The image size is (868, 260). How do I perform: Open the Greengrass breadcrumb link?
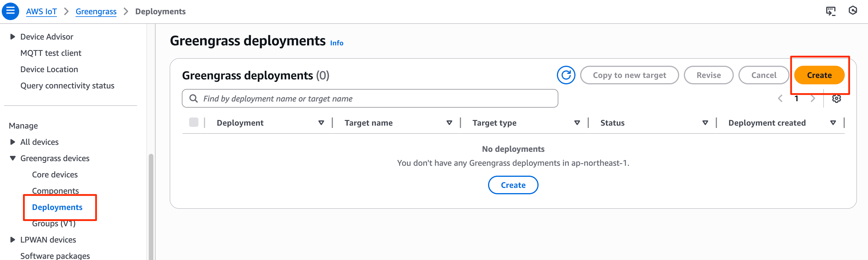(x=96, y=11)
